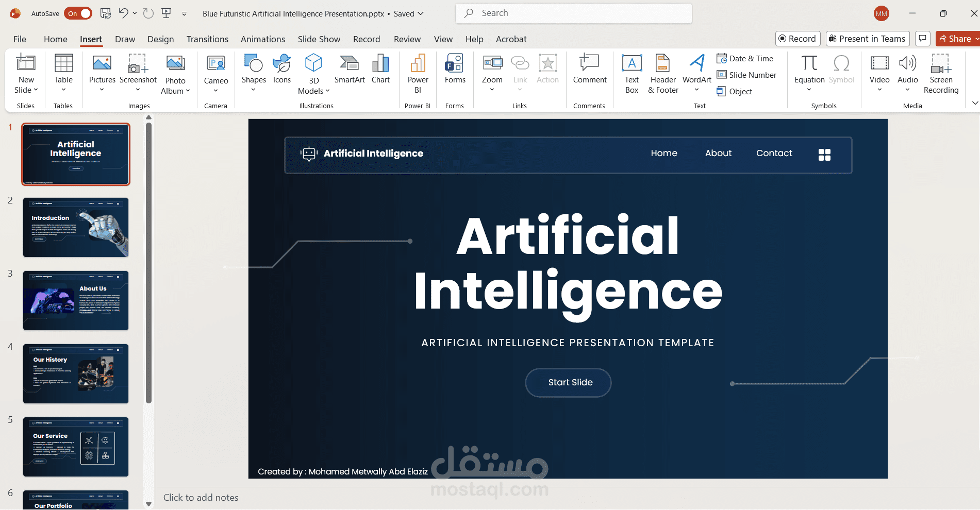Open the Animations tab

pyautogui.click(x=263, y=39)
